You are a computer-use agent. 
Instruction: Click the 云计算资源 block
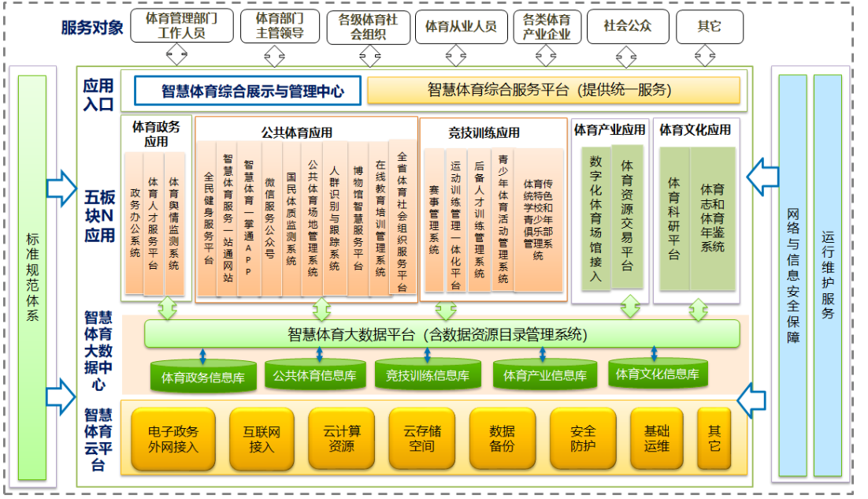[341, 439]
